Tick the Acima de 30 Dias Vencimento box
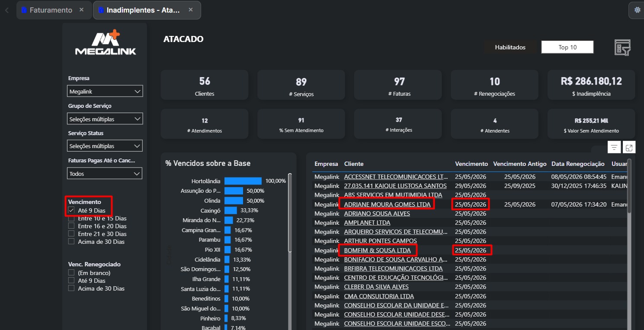644x330 pixels. (x=71, y=242)
